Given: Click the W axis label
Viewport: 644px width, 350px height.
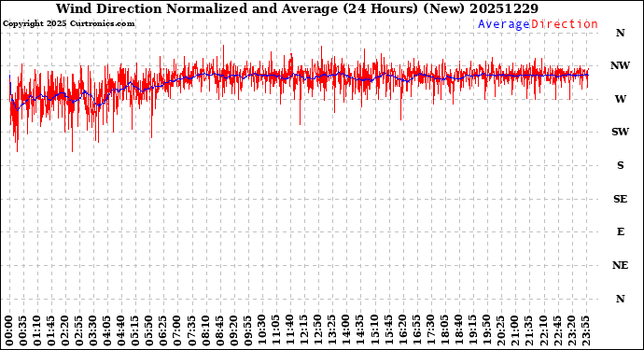Looking at the screenshot, I should (620, 99).
